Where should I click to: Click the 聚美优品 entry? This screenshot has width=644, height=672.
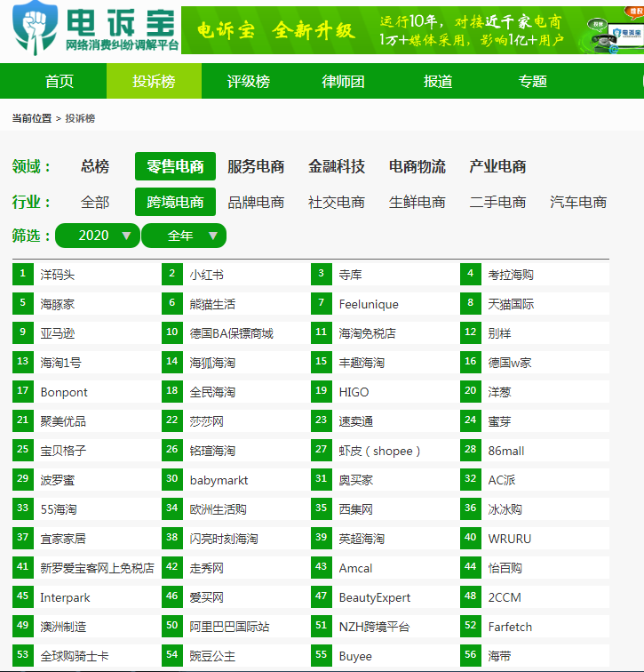click(63, 421)
